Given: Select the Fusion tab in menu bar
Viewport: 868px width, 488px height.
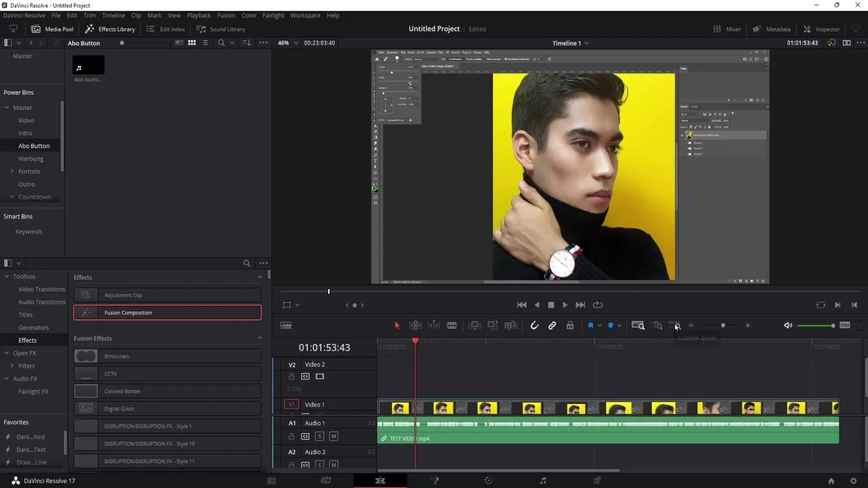Looking at the screenshot, I should coord(225,15).
